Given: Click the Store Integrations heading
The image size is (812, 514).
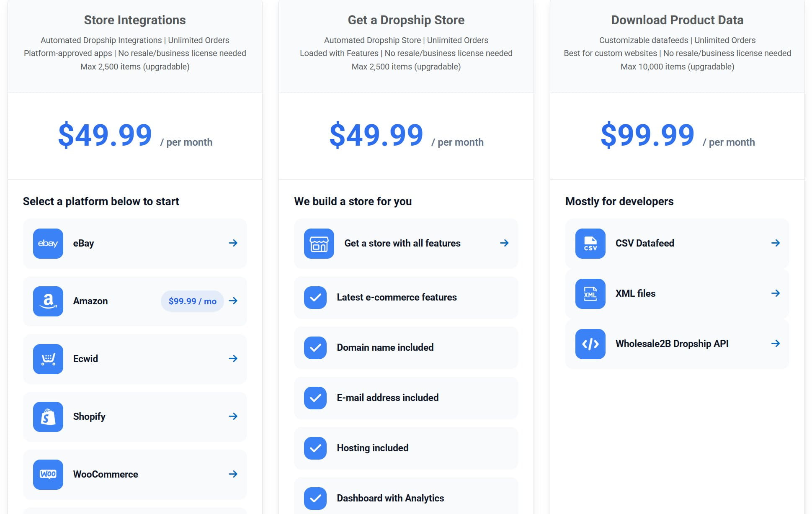Looking at the screenshot, I should pyautogui.click(x=135, y=20).
